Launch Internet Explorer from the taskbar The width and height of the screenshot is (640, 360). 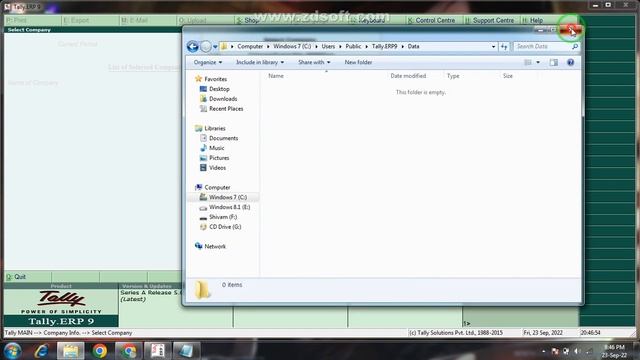pos(42,351)
